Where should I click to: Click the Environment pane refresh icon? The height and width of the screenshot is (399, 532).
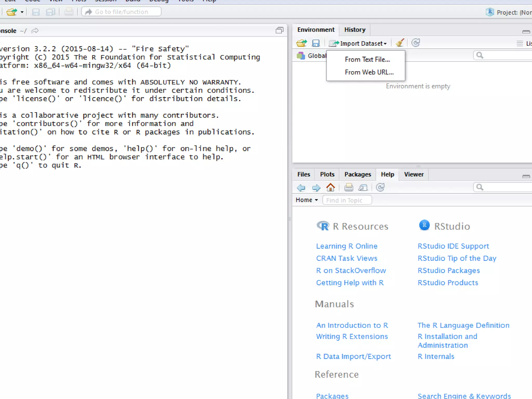coord(416,43)
